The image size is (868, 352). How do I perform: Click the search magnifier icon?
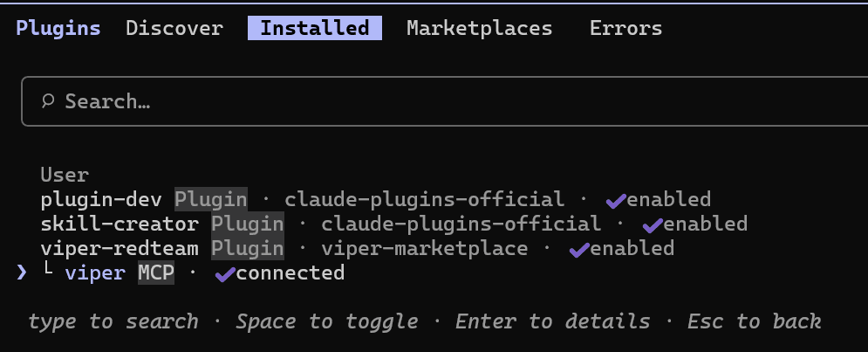(49, 101)
